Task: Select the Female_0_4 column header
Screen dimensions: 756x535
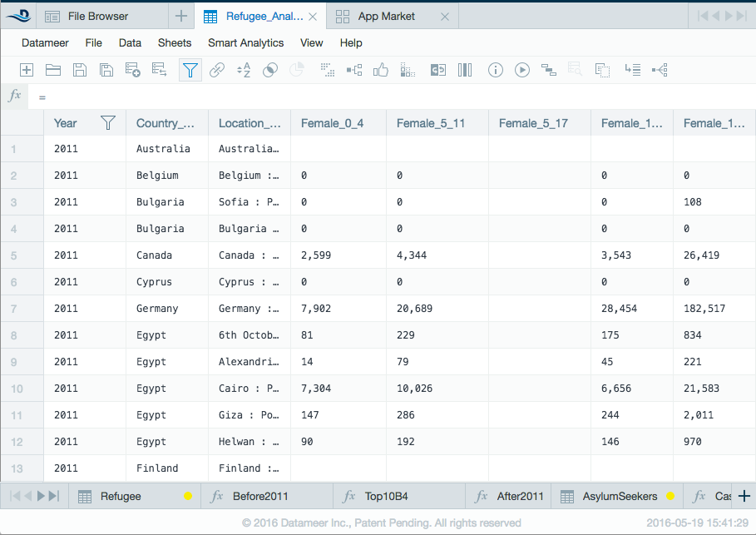Action: coord(338,123)
